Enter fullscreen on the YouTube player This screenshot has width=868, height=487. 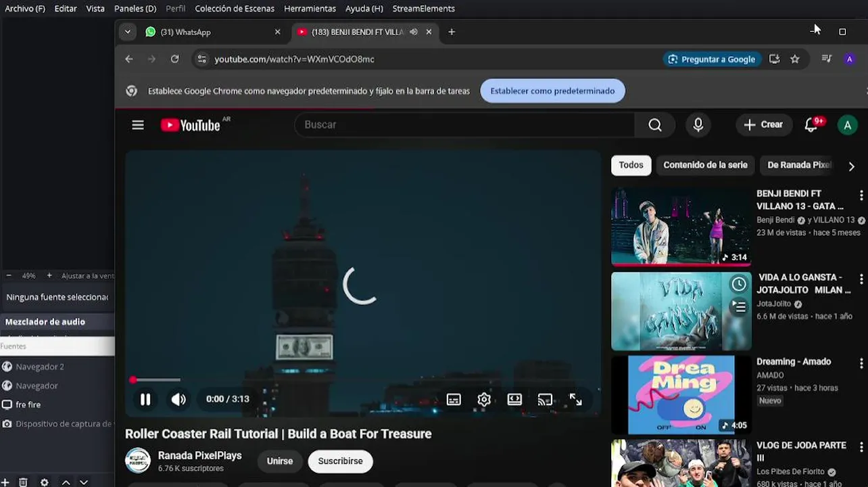click(x=575, y=400)
